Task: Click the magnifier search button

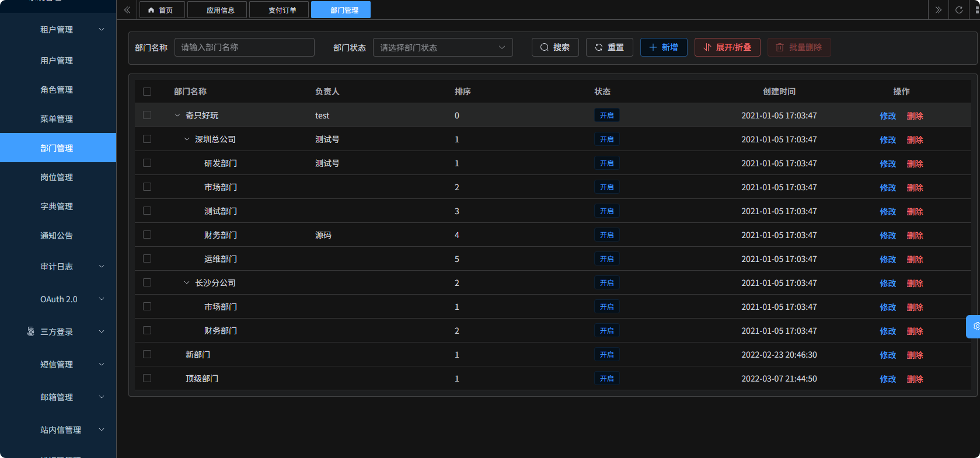Action: pyautogui.click(x=554, y=47)
